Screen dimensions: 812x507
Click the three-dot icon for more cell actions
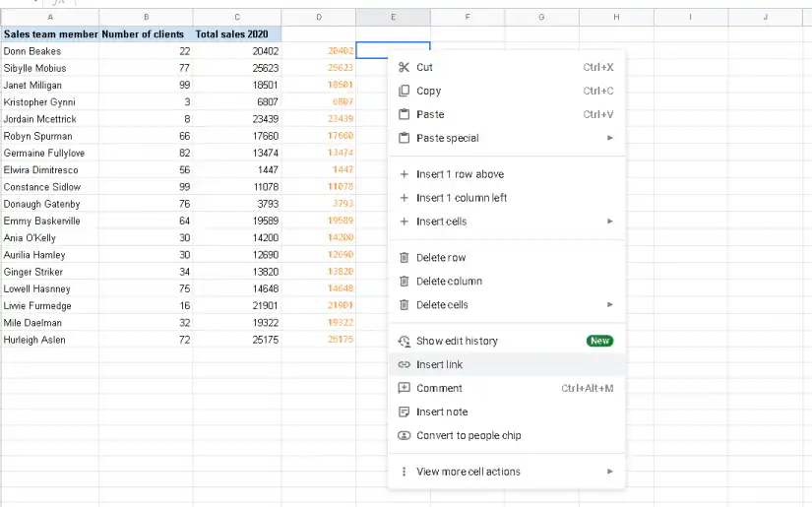click(404, 472)
